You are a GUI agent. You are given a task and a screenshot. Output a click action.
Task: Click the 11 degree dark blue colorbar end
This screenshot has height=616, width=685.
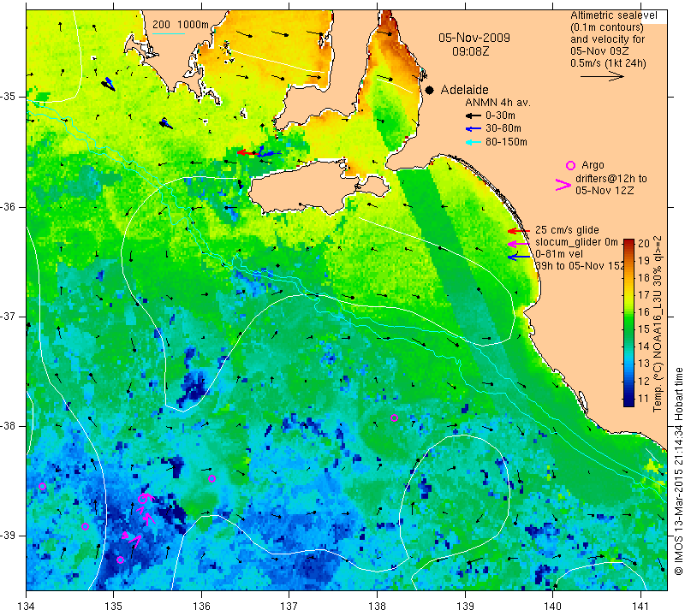[x=628, y=400]
